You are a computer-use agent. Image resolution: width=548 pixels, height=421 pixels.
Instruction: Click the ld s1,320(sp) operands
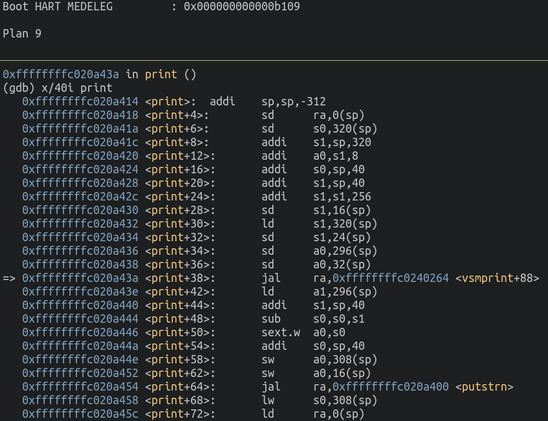pyautogui.click(x=345, y=224)
